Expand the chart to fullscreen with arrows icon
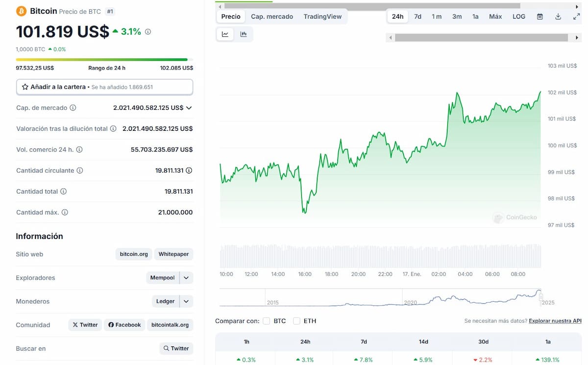This screenshot has height=365, width=588. coord(577,16)
